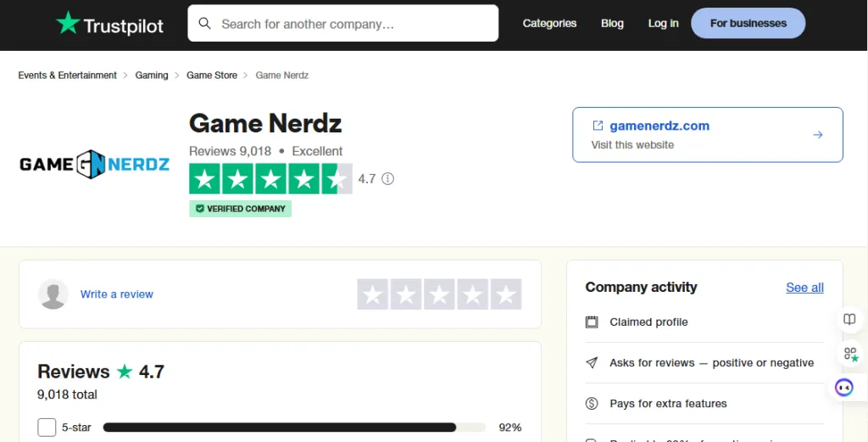Click the Company activity heading

click(x=641, y=287)
